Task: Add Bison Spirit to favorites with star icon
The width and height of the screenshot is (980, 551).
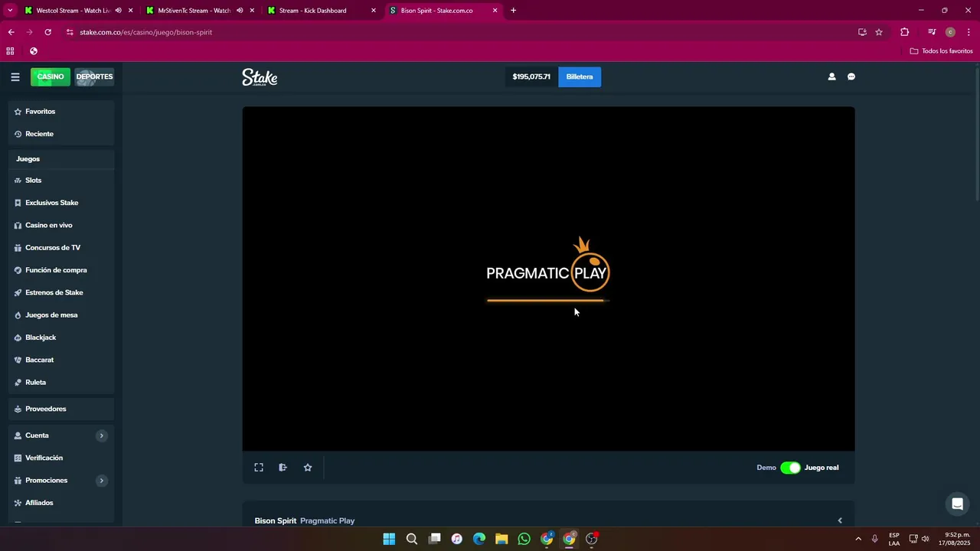Action: click(x=308, y=468)
